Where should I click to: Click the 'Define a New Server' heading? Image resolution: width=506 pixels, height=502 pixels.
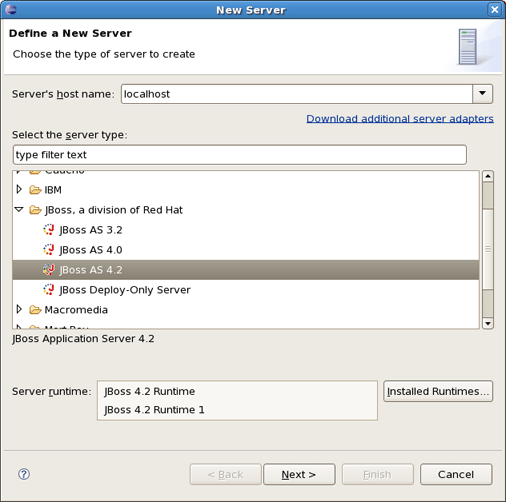tap(70, 33)
